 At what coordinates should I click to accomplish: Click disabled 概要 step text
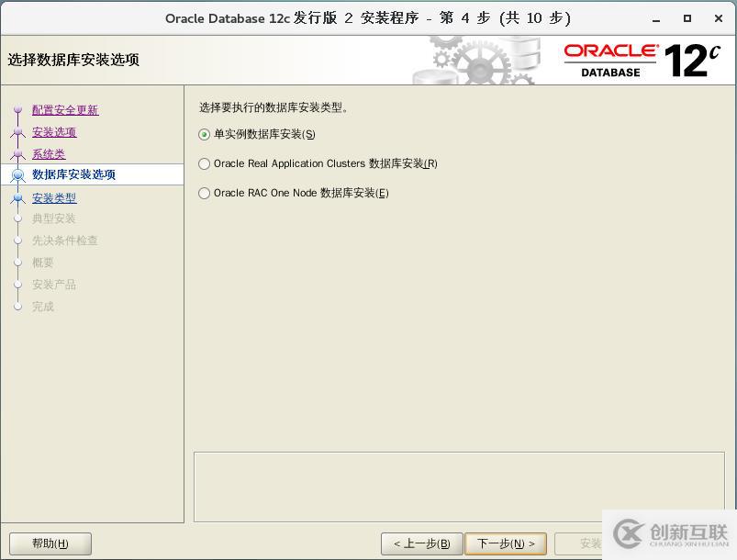[x=43, y=263]
